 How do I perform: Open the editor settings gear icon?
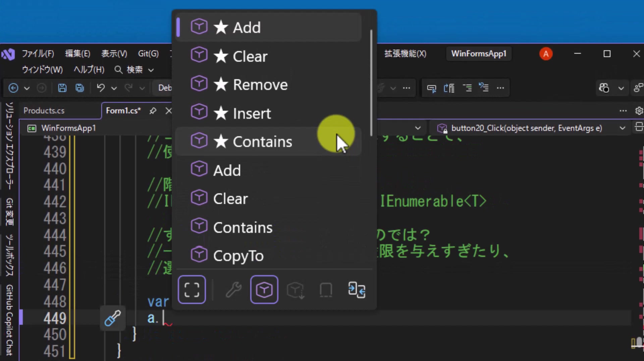639,111
